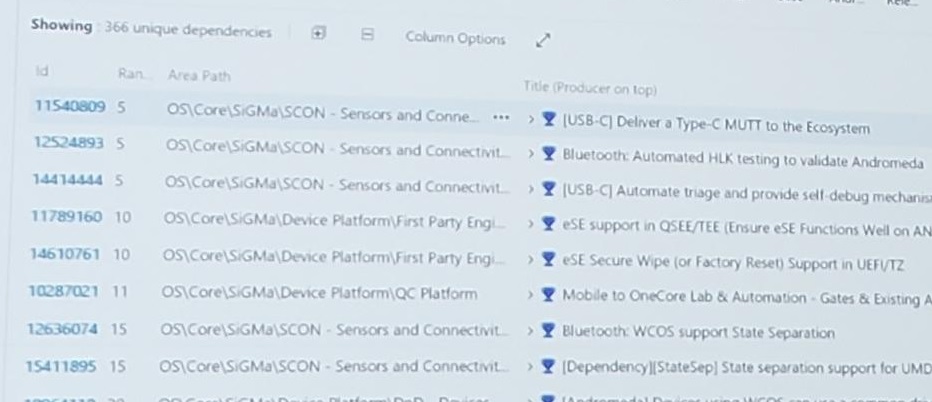Screen dimensions: 932x402
Task: Open work item 14610761
Action: pyautogui.click(x=65, y=255)
